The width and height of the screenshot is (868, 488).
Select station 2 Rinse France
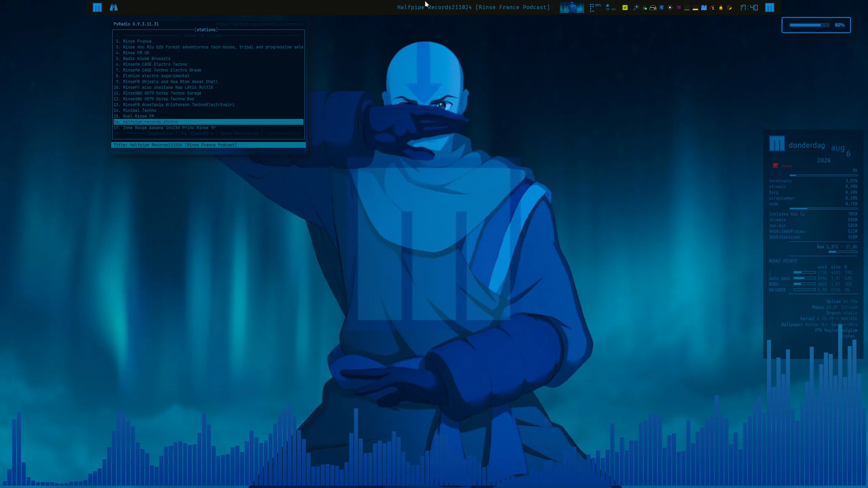pyautogui.click(x=209, y=41)
